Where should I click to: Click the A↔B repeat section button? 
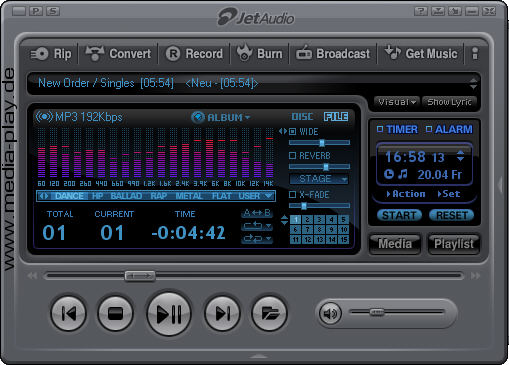point(257,213)
